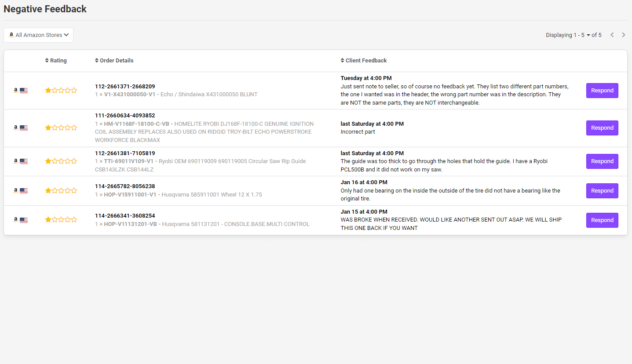This screenshot has height=364, width=632.
Task: Select the TTI-69011V109-V1 Rip Guide item line
Action: click(201, 165)
